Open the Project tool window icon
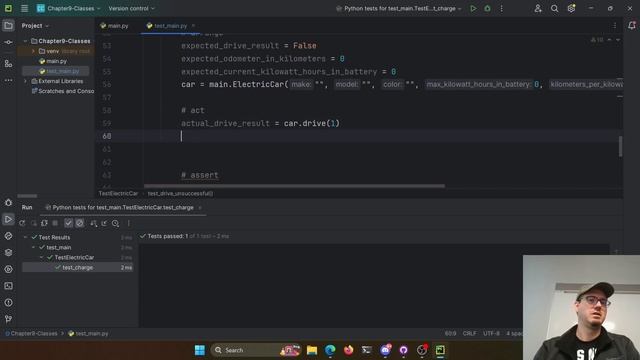Screen dimensions: 640x360 click(x=8, y=26)
